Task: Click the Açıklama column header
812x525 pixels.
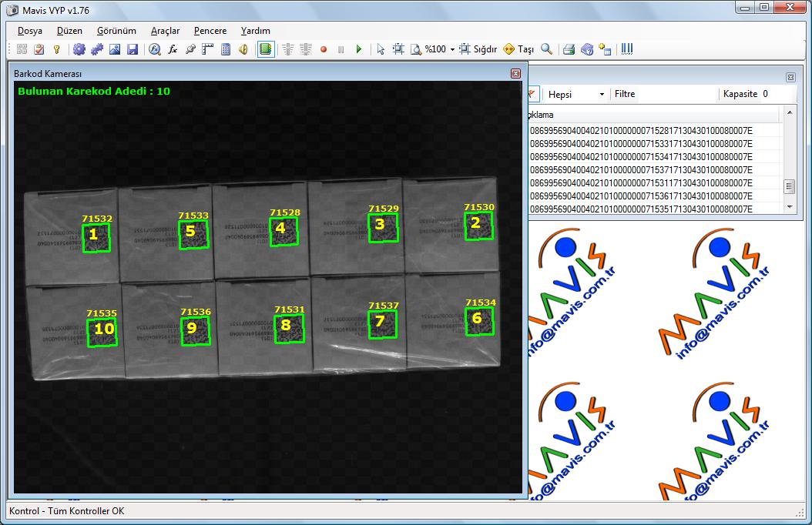Action: 653,115
